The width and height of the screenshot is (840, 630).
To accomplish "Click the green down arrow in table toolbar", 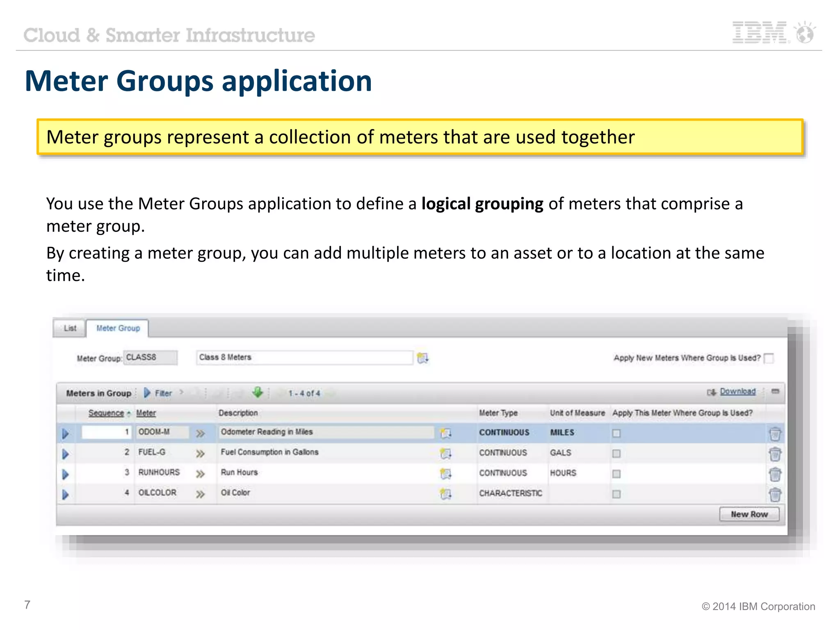I will point(258,392).
